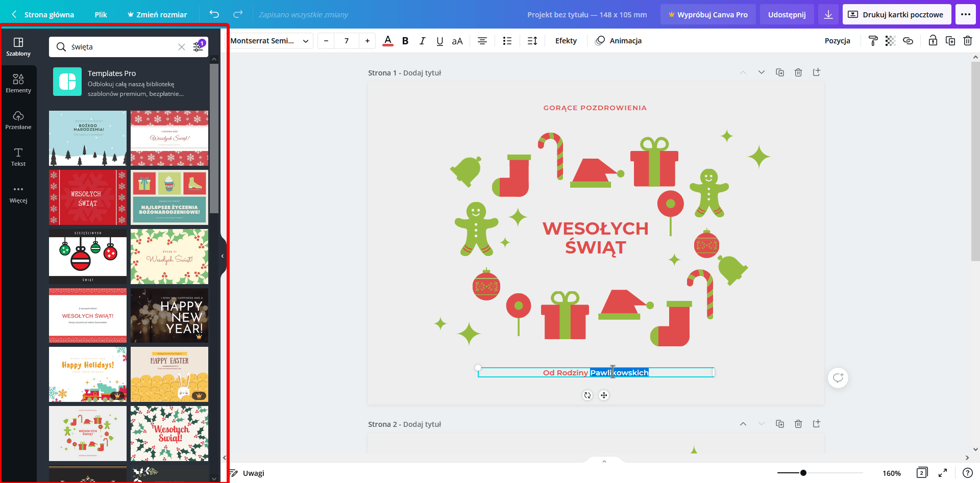Open the Templates Pro promotion
Screen dimensions: 980x483
pyautogui.click(x=129, y=82)
